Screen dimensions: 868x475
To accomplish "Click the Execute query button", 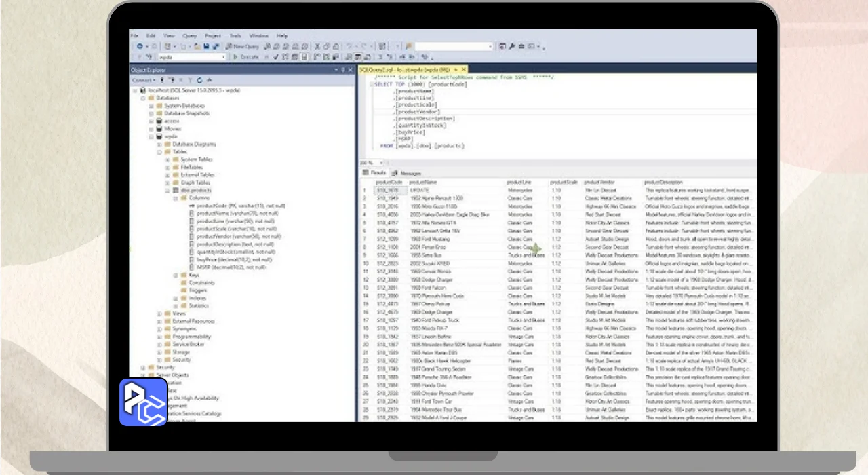I will [246, 57].
